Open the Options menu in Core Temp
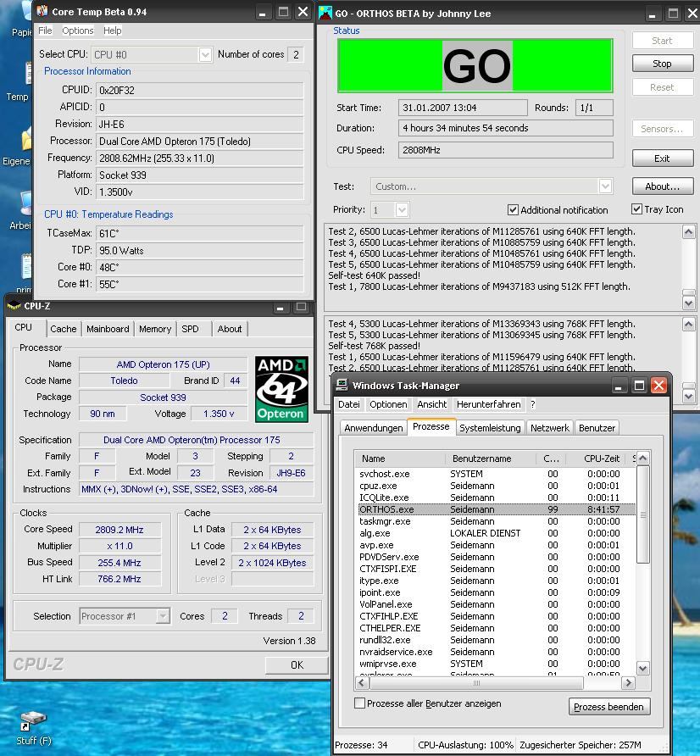 pyautogui.click(x=78, y=31)
